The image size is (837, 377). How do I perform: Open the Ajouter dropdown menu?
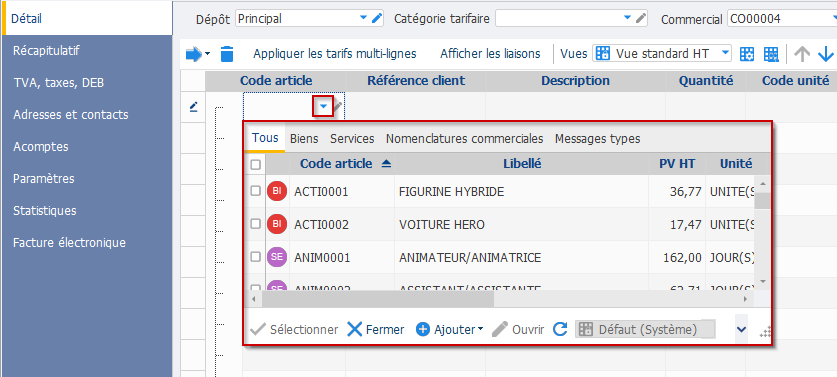pos(449,329)
